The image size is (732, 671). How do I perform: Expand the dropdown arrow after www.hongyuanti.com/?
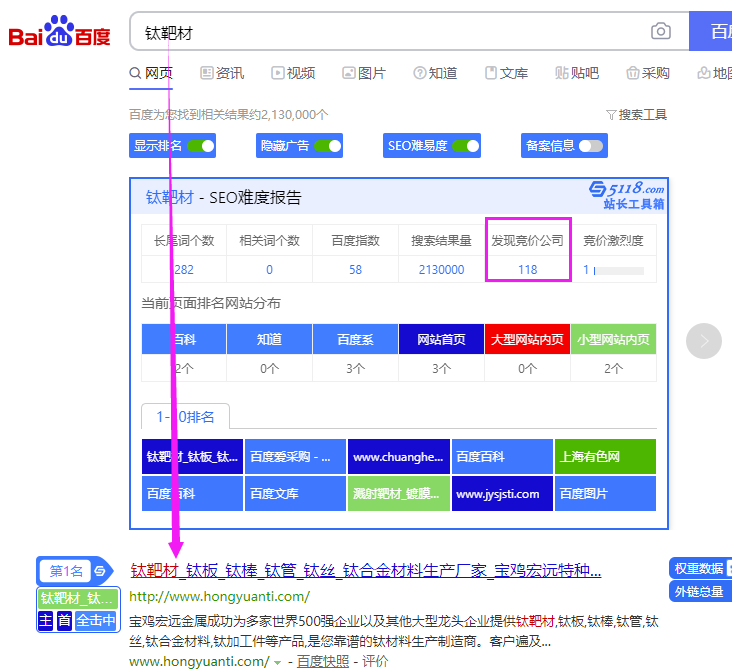point(277,662)
